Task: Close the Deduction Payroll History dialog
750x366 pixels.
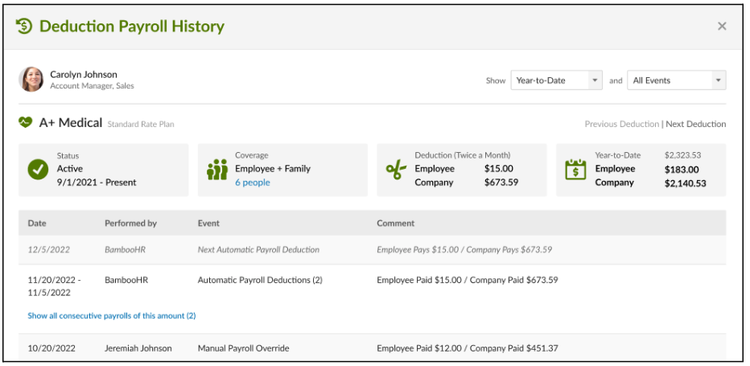Action: click(x=722, y=26)
